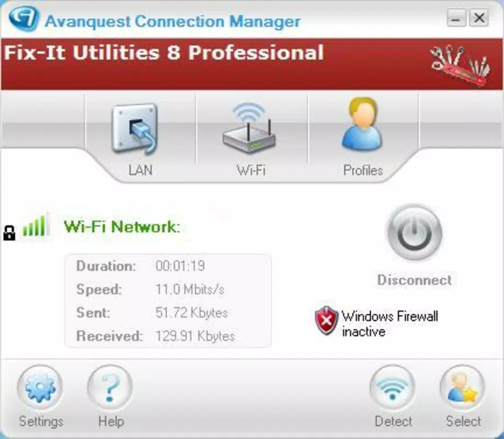The image size is (504, 439).
Task: Click the padlock security icon
Action: click(9, 233)
